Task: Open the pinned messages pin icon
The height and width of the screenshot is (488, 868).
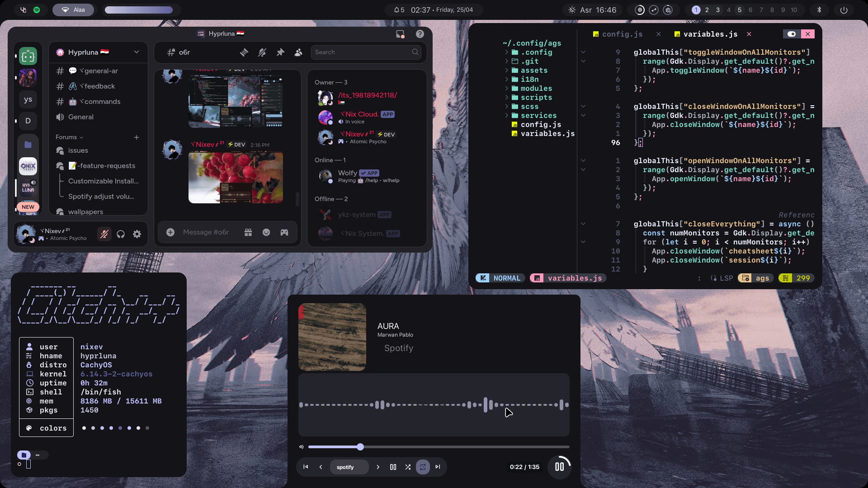Action: 280,52
